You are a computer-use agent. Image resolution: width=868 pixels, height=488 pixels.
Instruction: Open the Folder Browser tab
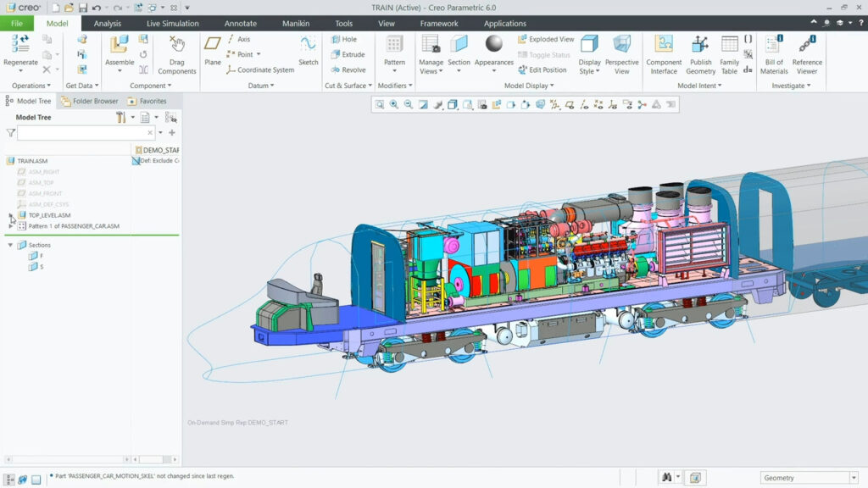[90, 101]
